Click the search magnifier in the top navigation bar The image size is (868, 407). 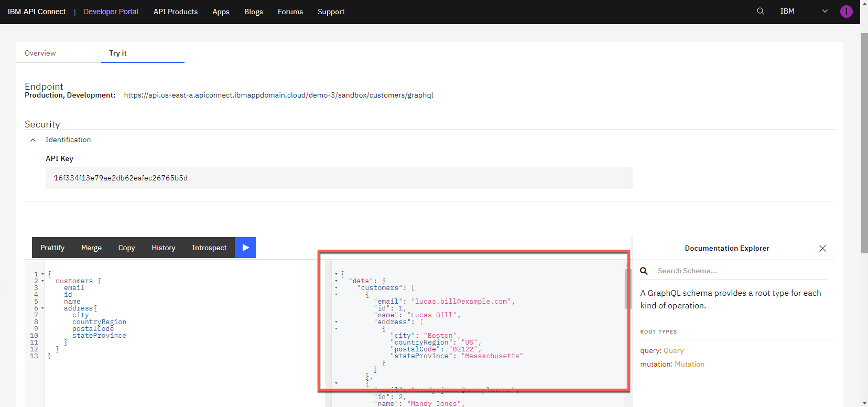coord(760,11)
